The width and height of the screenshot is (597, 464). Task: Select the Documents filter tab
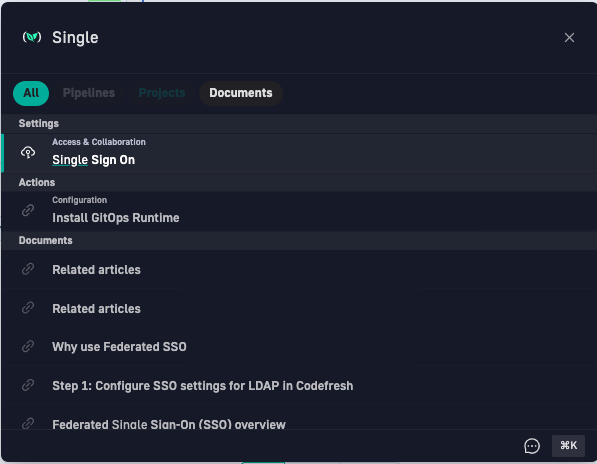(x=241, y=93)
